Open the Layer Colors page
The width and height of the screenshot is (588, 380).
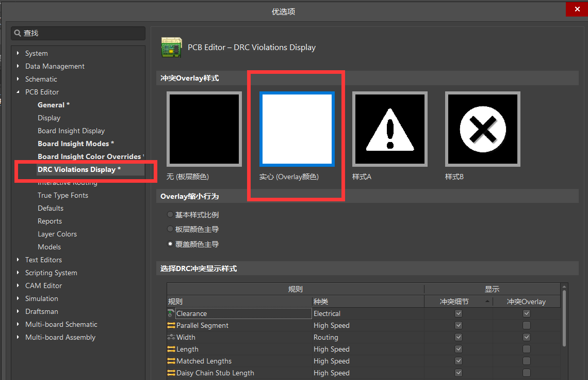[57, 234]
